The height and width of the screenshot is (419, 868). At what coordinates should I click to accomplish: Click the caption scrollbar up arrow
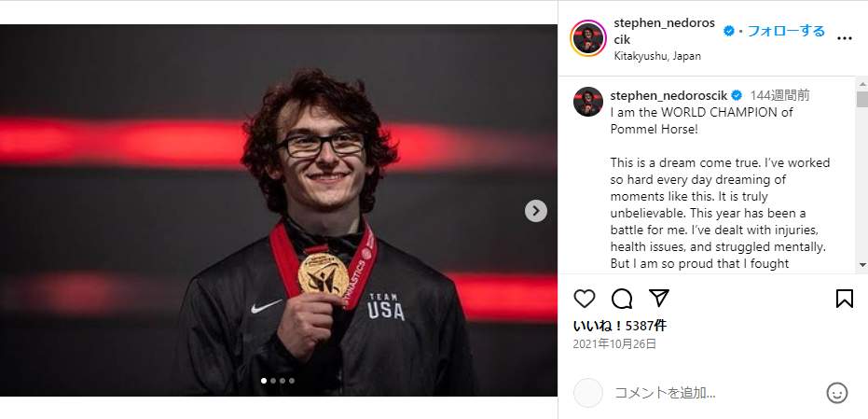(861, 85)
